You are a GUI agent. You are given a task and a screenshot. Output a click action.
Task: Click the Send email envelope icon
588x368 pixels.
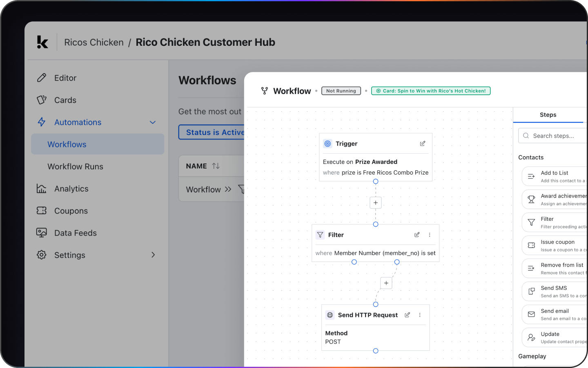[x=531, y=314]
